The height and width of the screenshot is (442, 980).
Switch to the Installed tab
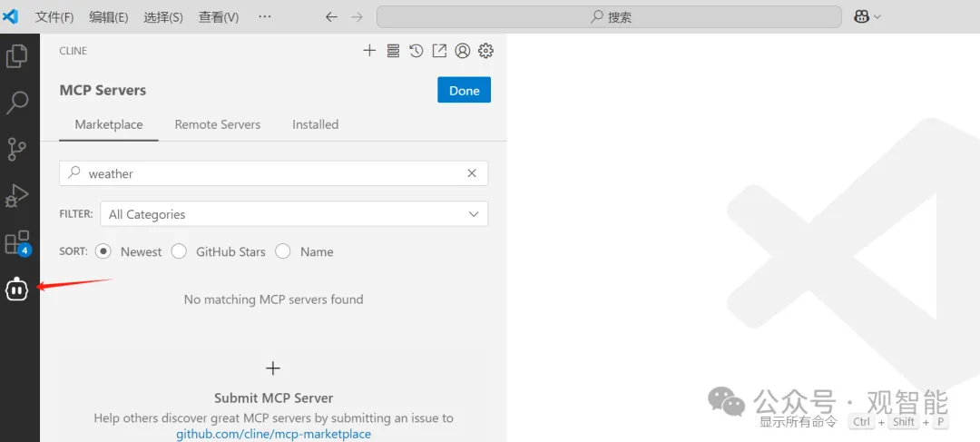pyautogui.click(x=316, y=124)
